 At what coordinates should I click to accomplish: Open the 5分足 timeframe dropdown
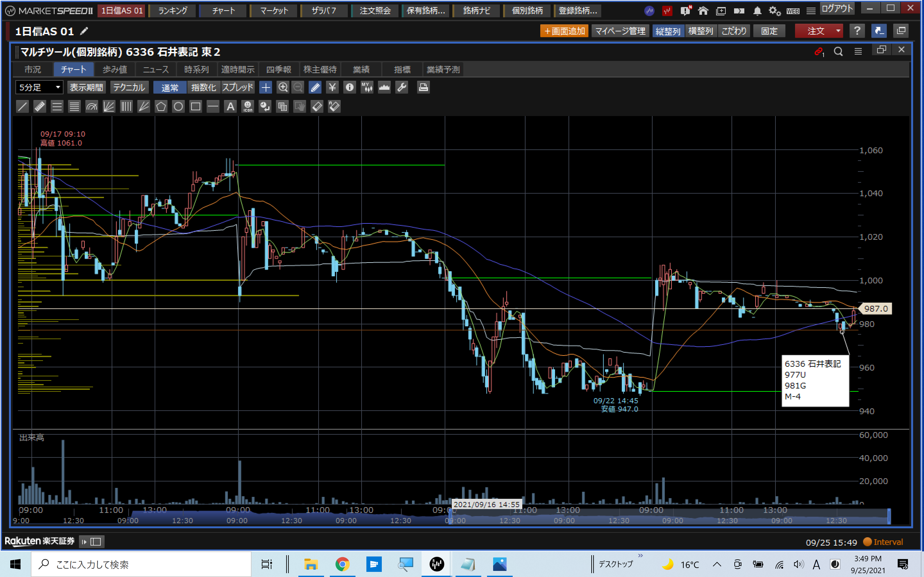[39, 88]
